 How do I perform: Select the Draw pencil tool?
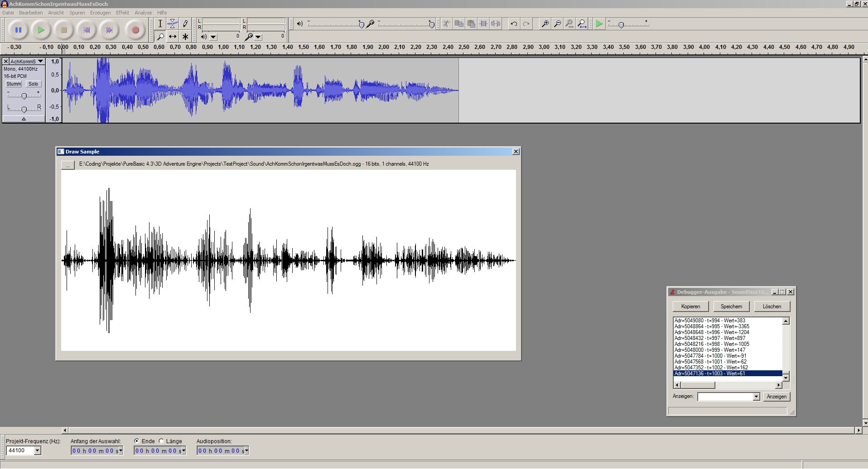(x=185, y=24)
